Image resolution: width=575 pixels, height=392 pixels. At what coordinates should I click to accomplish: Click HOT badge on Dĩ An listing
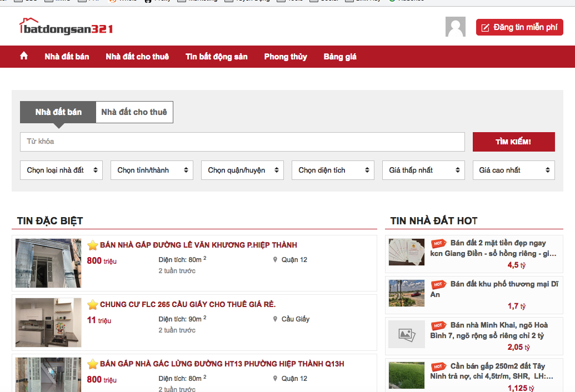point(438,284)
